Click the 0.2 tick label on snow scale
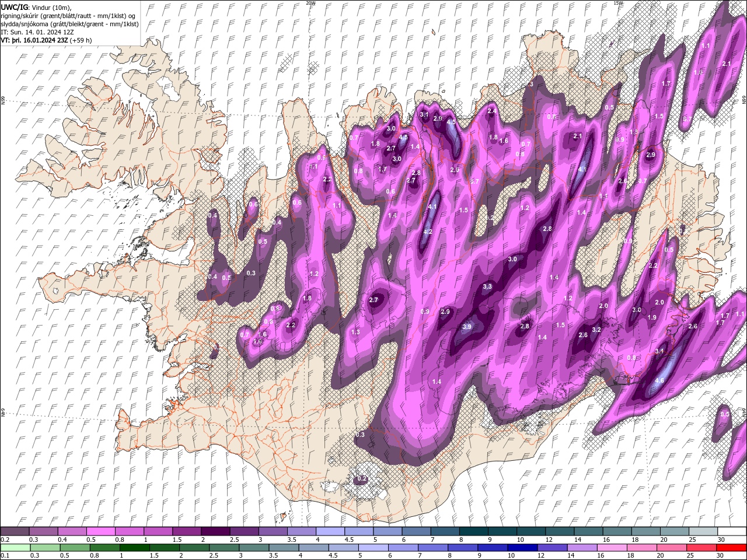This screenshot has height=560, width=747. (x=5, y=540)
